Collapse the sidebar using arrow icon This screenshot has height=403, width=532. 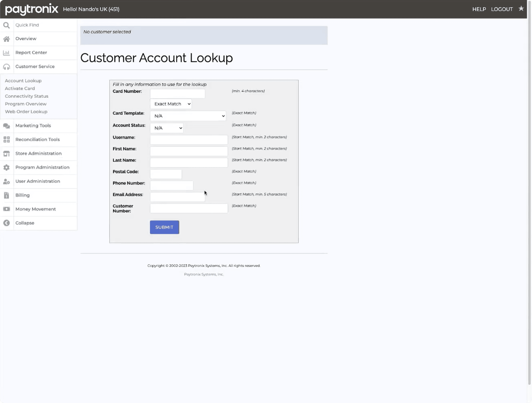tap(6, 223)
